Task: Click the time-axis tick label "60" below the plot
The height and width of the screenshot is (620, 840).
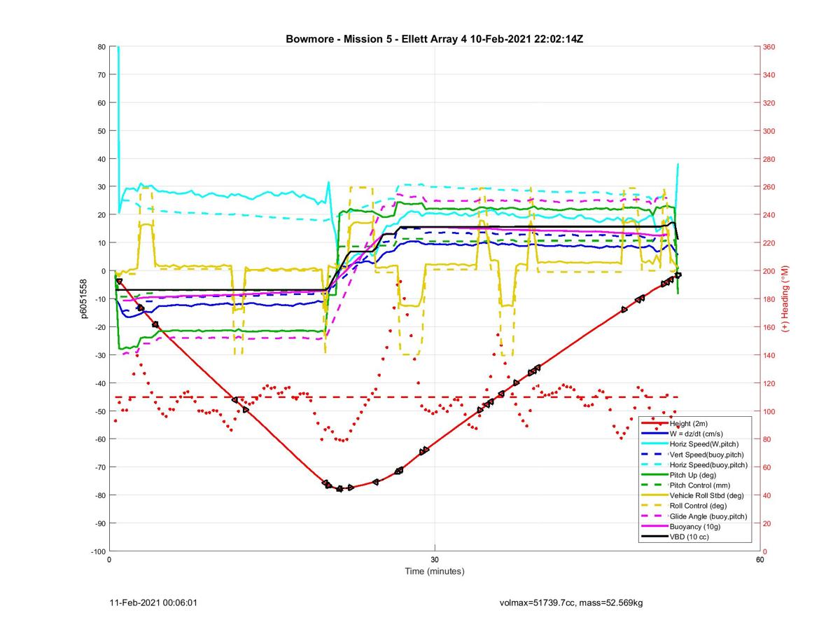Action: pos(759,560)
